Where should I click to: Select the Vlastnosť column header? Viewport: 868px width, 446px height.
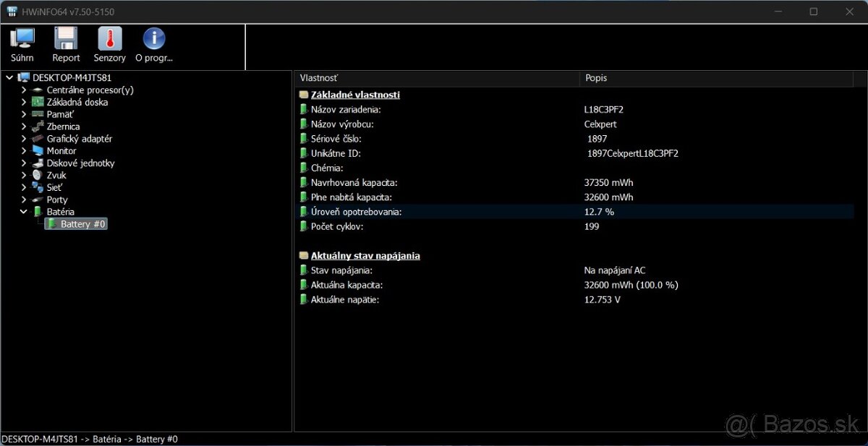(318, 78)
